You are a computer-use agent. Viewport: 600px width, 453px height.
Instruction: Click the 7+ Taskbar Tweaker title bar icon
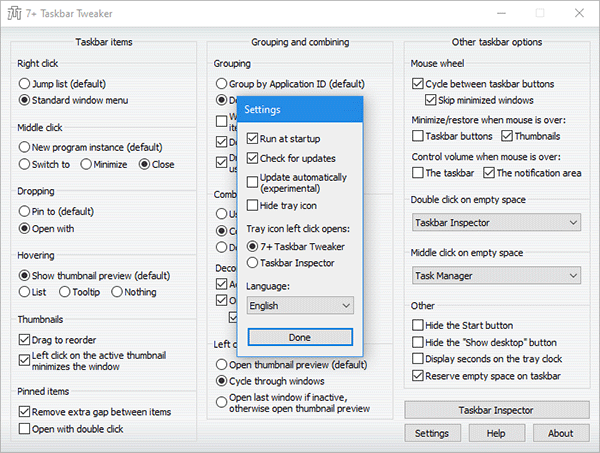16,13
